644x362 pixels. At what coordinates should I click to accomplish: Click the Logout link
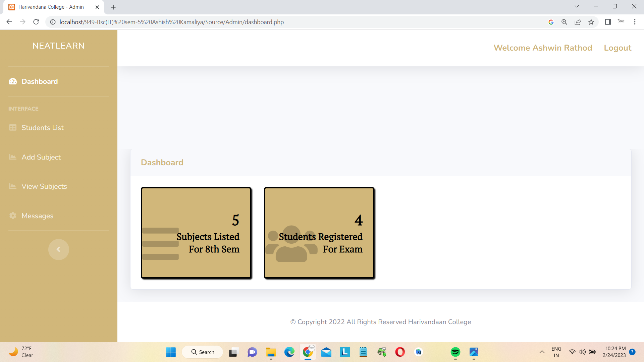coord(618,48)
